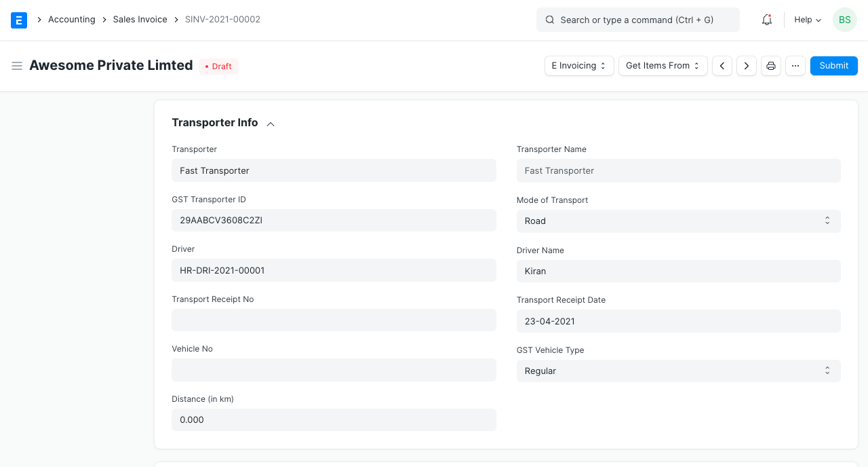Print the sales invoice
Screen dimensions: 868x467
coord(770,65)
